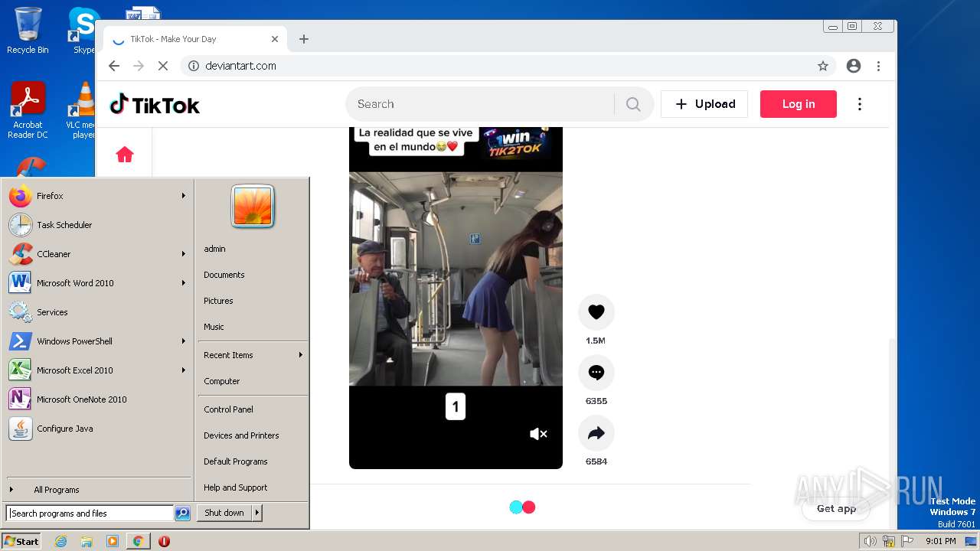Click the Upload button
The image size is (980, 551).
pos(704,104)
